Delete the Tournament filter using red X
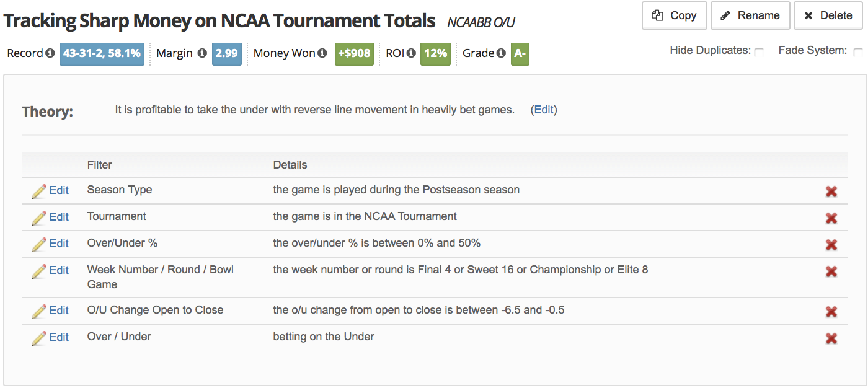Image resolution: width=868 pixels, height=388 pixels. click(831, 218)
